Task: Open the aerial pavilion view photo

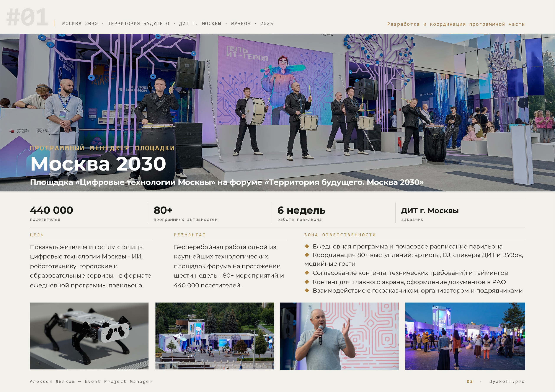Action: pyautogui.click(x=215, y=336)
